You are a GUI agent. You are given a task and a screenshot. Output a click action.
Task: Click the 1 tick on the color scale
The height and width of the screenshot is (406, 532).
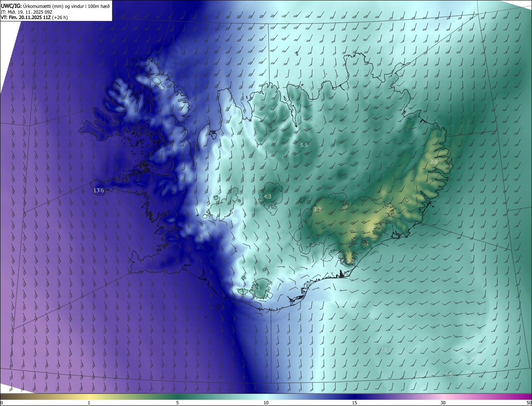89,403
